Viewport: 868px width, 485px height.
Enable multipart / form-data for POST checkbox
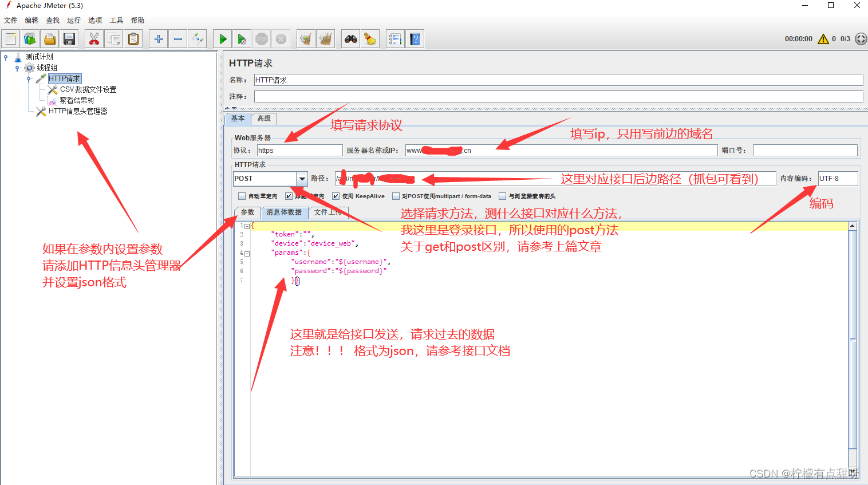[396, 196]
